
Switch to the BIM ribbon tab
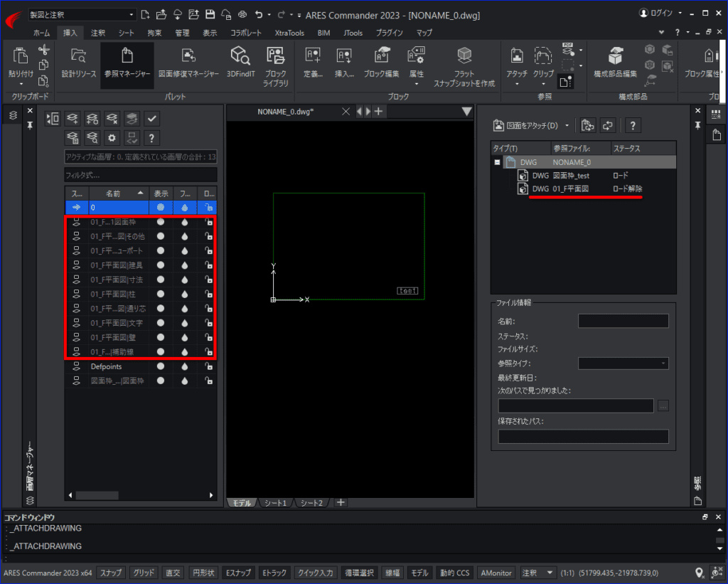(x=323, y=33)
